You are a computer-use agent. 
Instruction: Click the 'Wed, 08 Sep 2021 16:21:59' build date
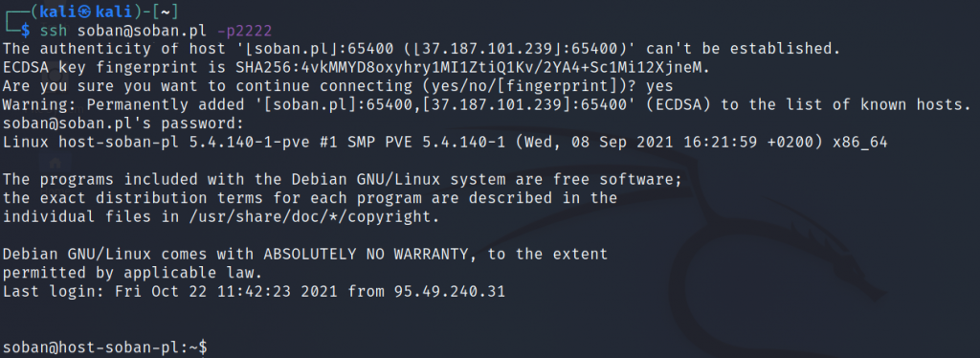(635, 142)
